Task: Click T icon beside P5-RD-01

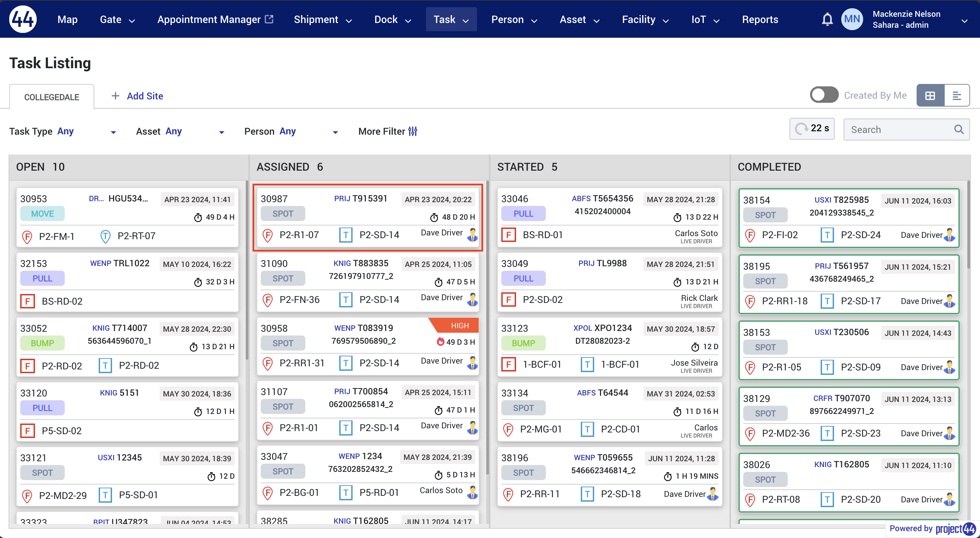Action: click(345, 493)
